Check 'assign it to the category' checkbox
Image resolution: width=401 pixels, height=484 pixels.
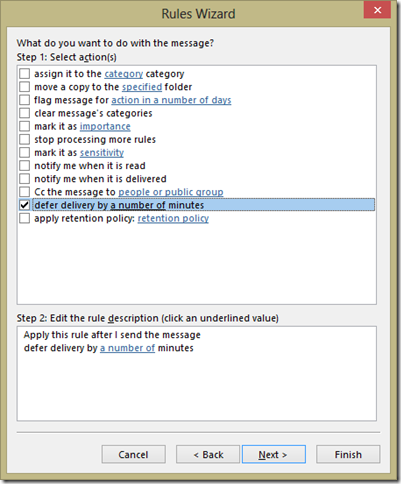point(24,74)
